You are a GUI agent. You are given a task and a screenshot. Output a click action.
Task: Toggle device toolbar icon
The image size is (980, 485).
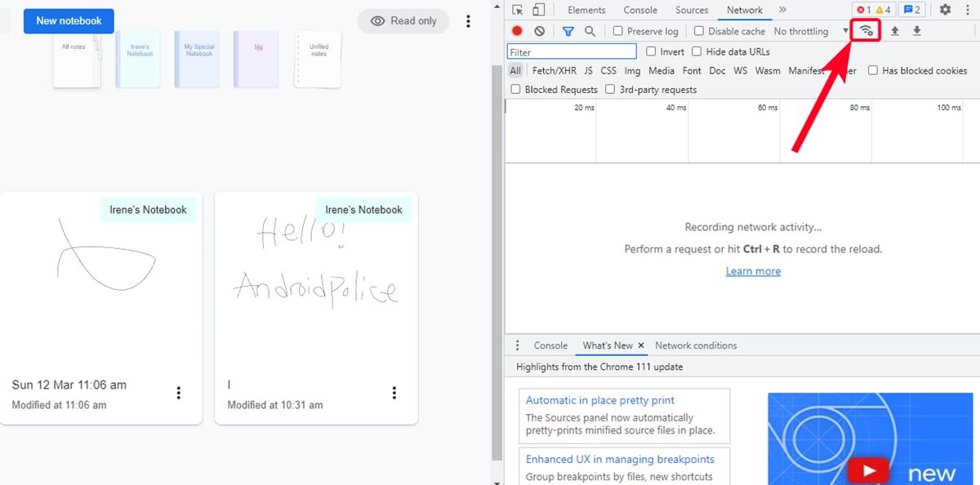coord(538,10)
